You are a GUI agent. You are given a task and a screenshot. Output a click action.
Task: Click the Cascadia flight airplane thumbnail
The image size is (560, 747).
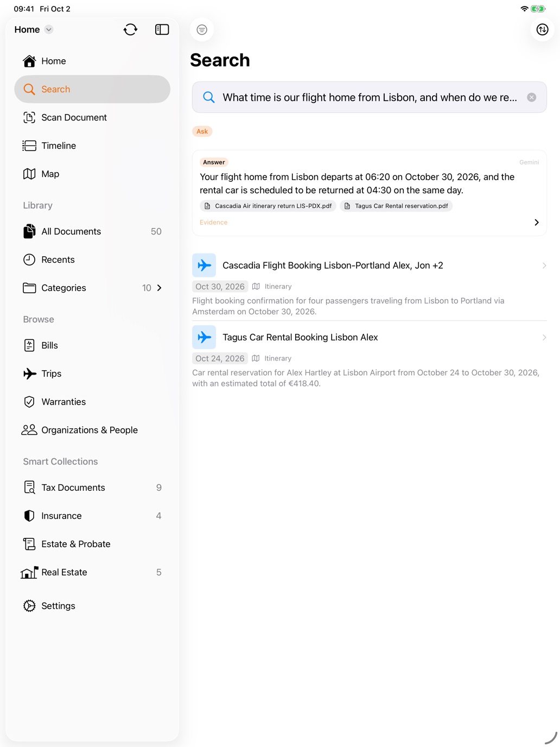click(204, 265)
